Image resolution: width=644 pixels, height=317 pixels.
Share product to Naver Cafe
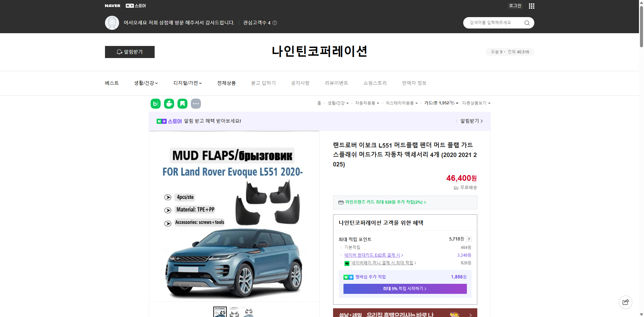[169, 104]
